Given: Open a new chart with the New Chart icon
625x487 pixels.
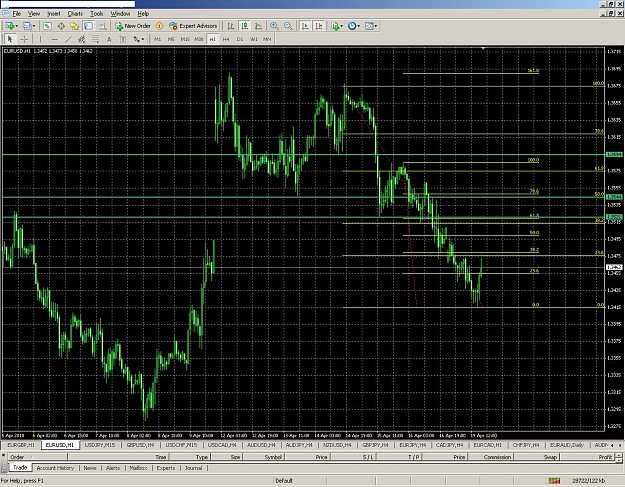Looking at the screenshot, I should coord(9,26).
